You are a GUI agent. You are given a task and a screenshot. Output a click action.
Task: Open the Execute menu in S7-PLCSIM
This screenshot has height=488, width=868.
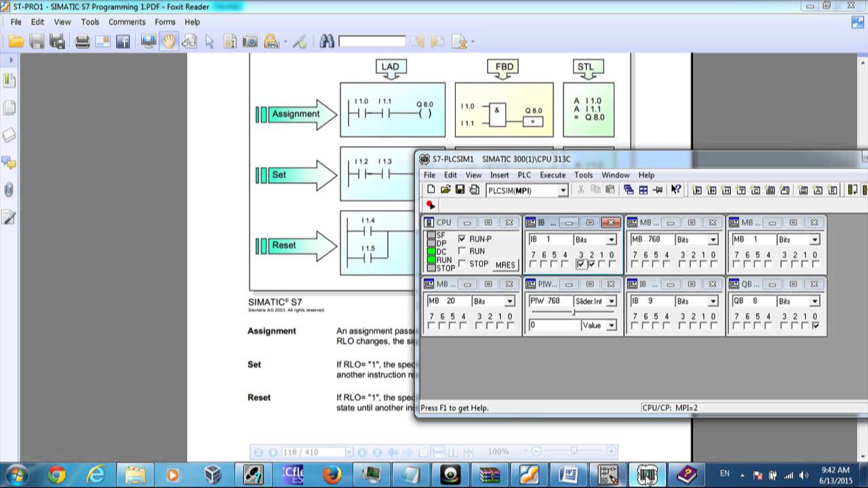[x=553, y=175]
